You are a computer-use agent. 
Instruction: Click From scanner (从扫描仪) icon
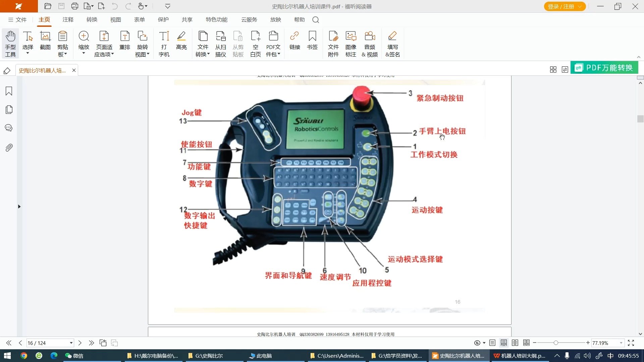[221, 44]
